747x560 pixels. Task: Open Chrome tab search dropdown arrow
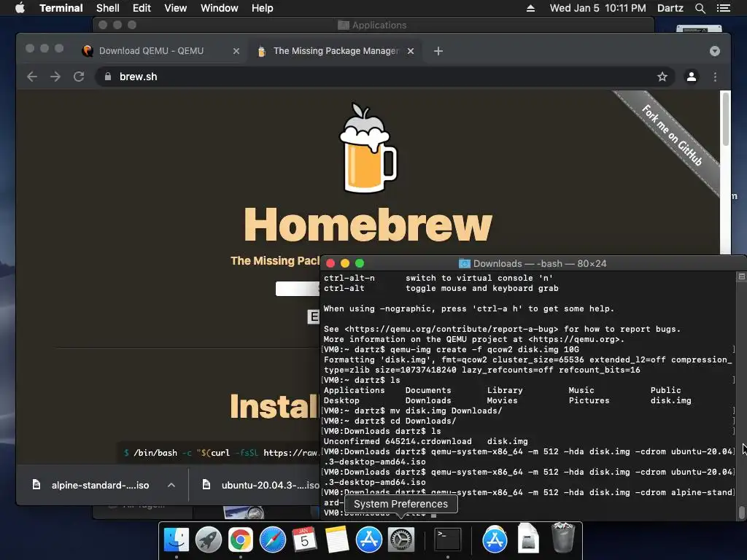point(715,51)
